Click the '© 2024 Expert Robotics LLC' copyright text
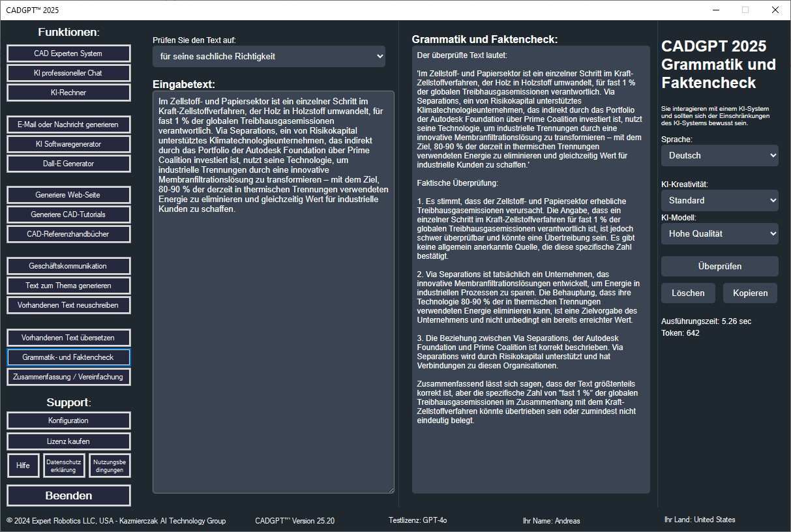 click(x=116, y=521)
